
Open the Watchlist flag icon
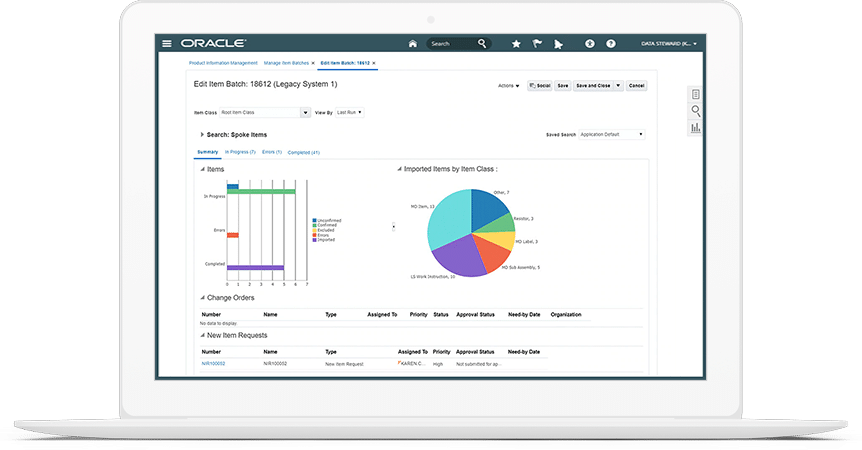[x=537, y=43]
